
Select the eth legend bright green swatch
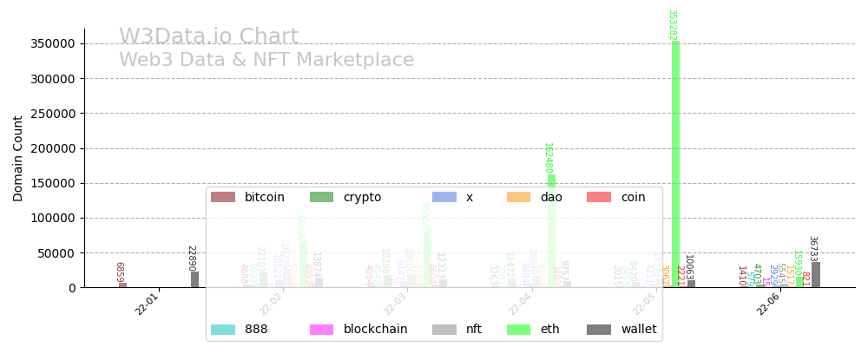pyautogui.click(x=519, y=330)
